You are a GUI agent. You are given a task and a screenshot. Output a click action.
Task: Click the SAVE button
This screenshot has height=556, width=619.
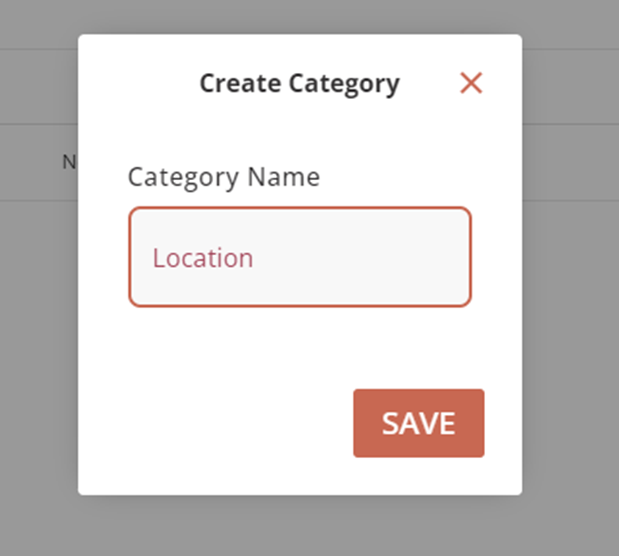click(418, 423)
